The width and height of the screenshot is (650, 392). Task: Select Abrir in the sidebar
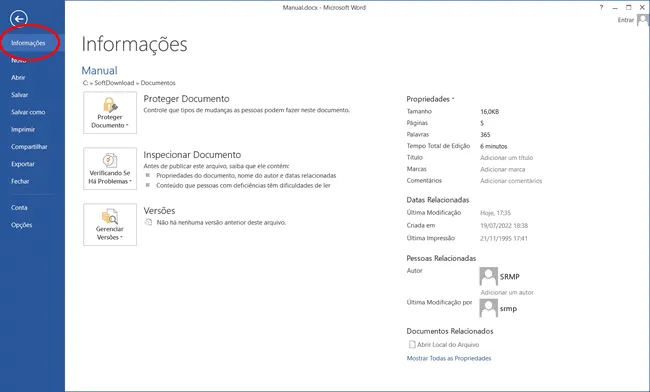point(18,77)
